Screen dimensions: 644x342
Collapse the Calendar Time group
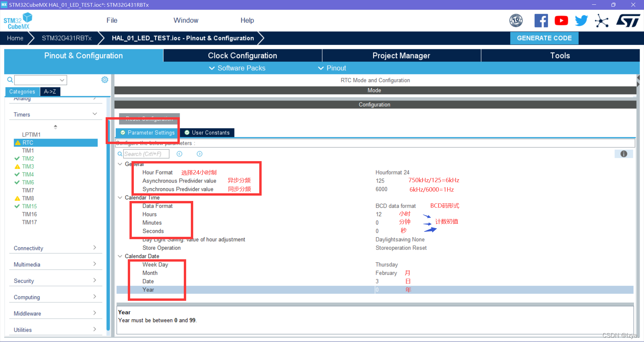coord(120,198)
